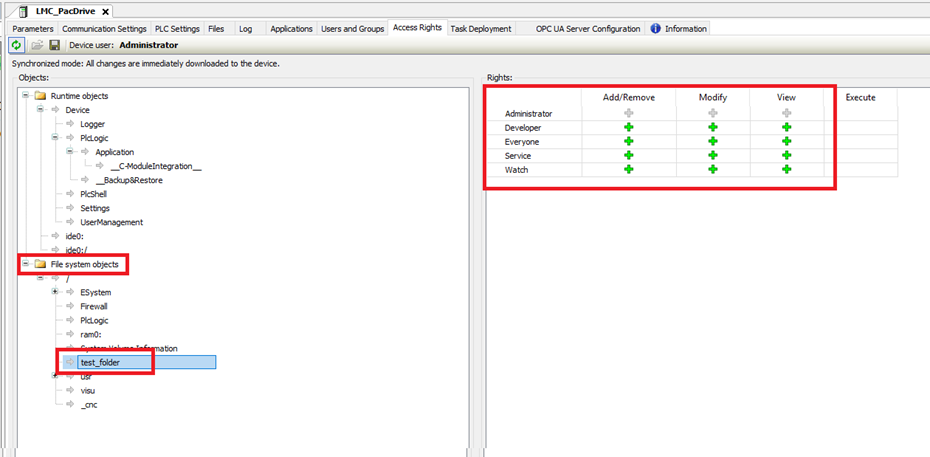Screen dimensions: 930x457
Task: Select the Firewall file system object
Action: tap(94, 306)
